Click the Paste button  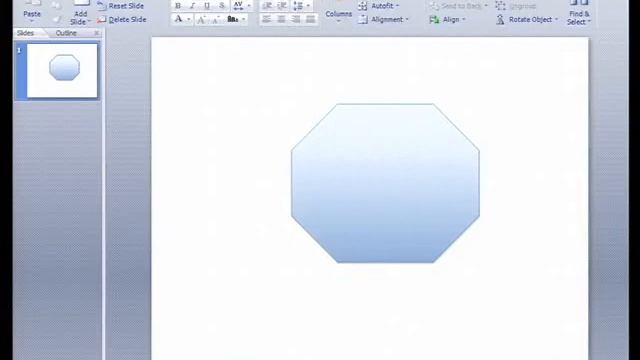click(x=32, y=11)
